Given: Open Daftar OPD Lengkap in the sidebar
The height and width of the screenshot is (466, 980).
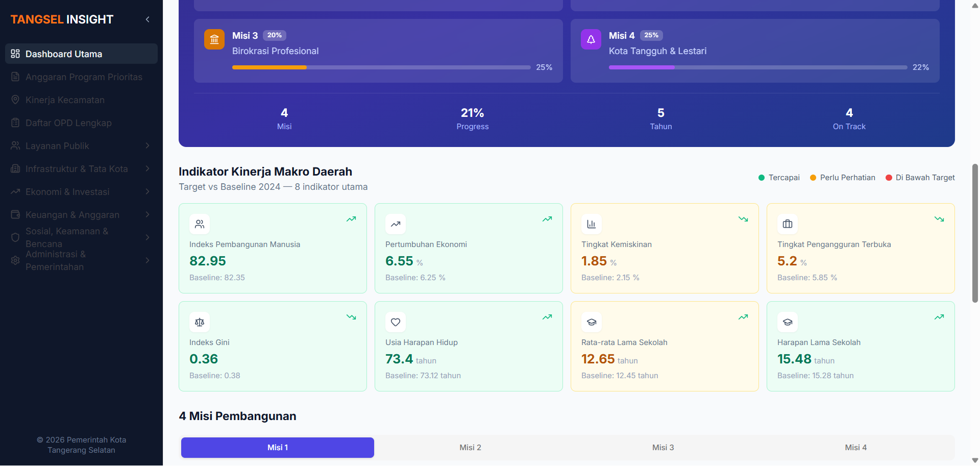Looking at the screenshot, I should pos(68,123).
